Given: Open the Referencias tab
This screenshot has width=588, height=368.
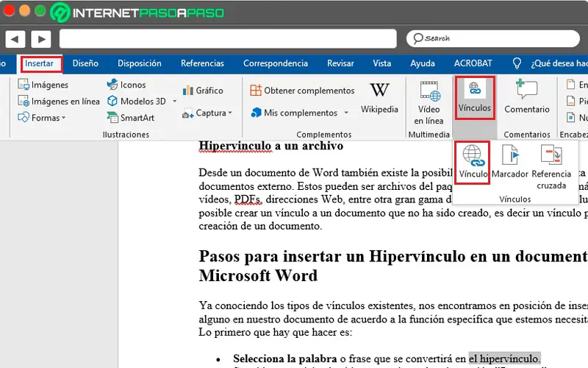Looking at the screenshot, I should click(202, 63).
